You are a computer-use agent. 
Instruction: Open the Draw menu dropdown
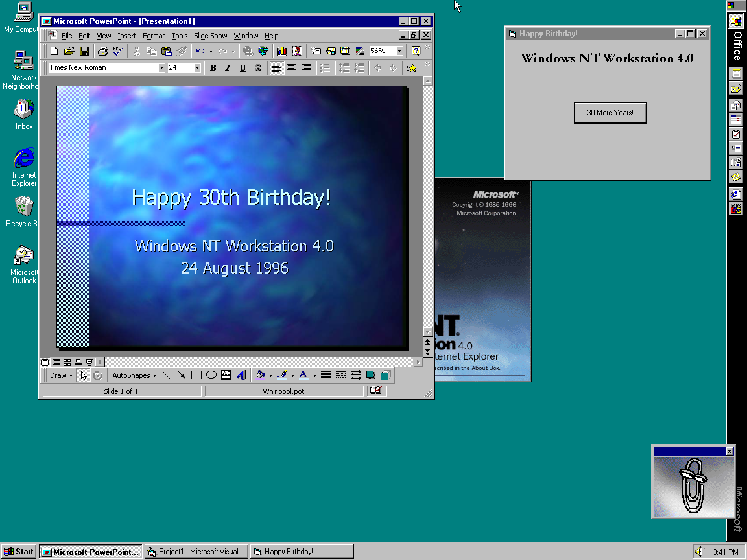(x=61, y=375)
